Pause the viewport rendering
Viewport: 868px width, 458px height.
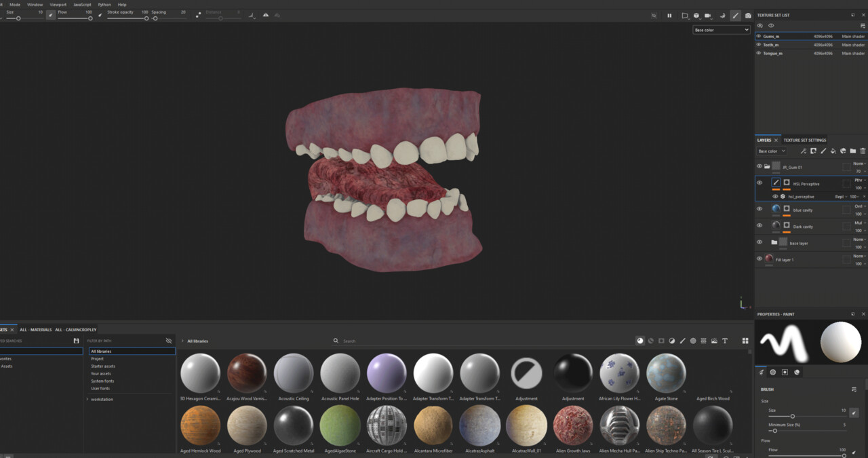point(669,16)
